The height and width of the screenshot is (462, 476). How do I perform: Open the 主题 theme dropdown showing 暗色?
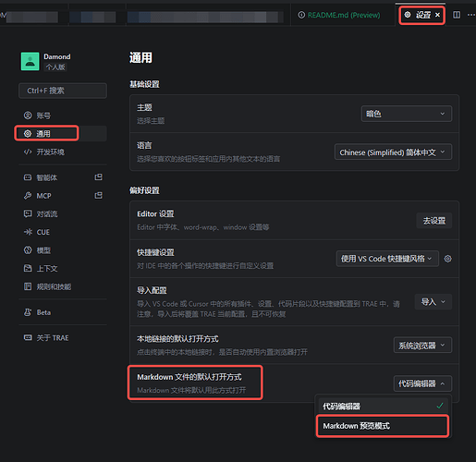coord(407,114)
